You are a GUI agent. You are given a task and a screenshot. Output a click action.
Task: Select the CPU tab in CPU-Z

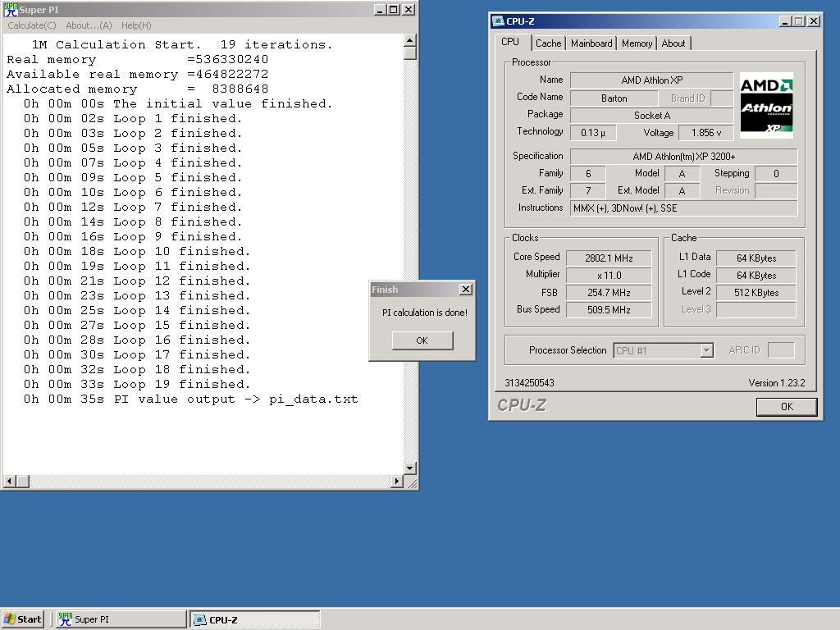pyautogui.click(x=510, y=42)
